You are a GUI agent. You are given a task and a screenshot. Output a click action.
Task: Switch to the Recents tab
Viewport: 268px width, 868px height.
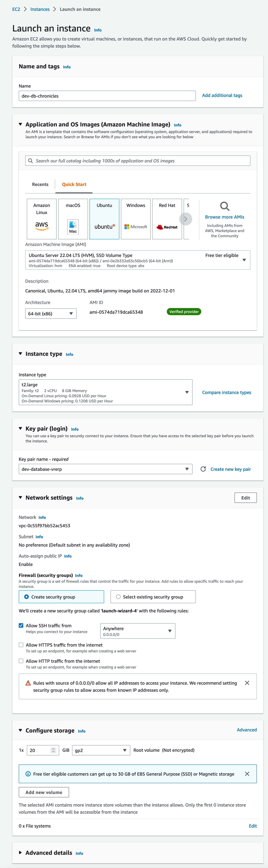tap(40, 184)
